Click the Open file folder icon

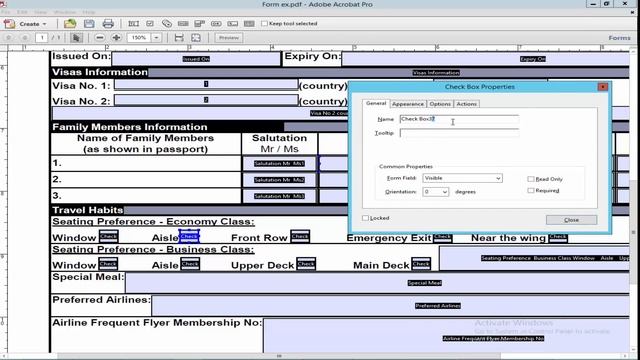70,24
